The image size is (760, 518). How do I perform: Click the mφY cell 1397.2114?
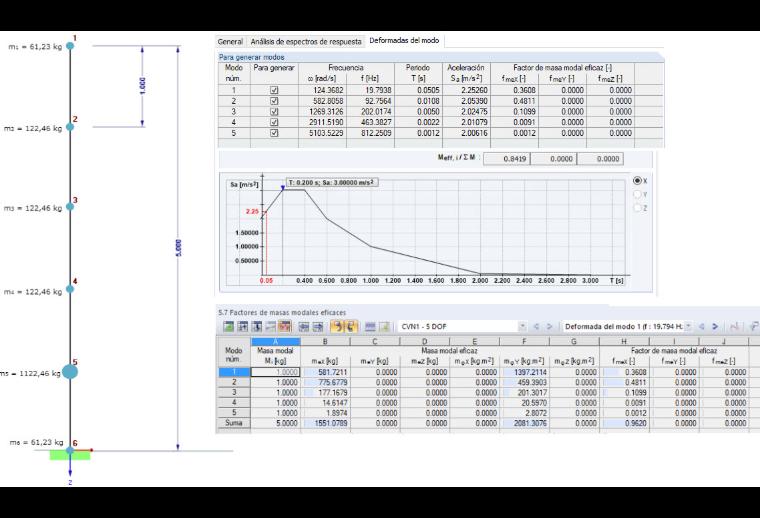(524, 372)
